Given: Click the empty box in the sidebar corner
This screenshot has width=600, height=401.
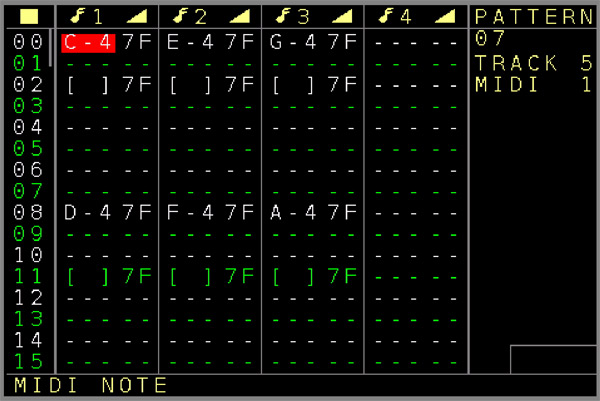Looking at the screenshot, I should click(553, 359).
